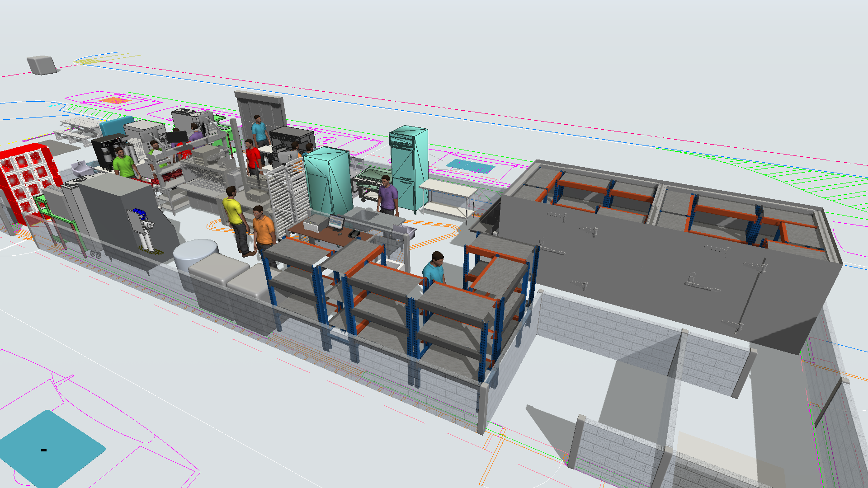This screenshot has width=868, height=488.
Task: Select the worker in purple shirt by refrigerator
Action: coord(387,195)
